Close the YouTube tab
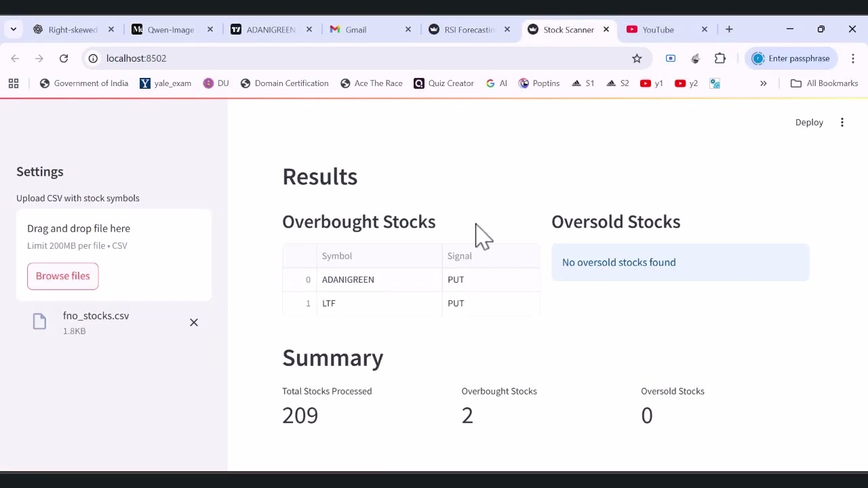This screenshot has width=868, height=488. [x=705, y=30]
